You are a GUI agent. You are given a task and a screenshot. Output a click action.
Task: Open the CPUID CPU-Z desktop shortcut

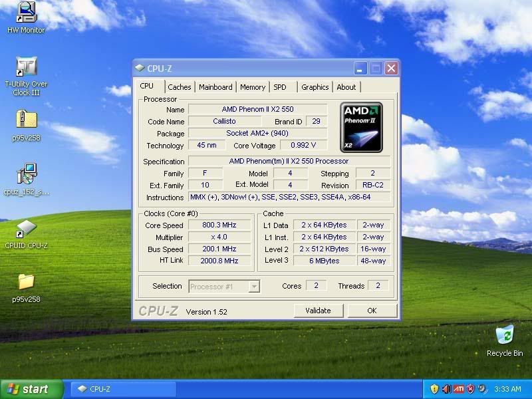tap(26, 231)
